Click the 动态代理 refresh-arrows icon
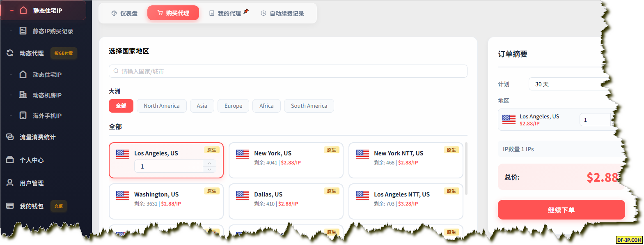The height and width of the screenshot is (245, 644). point(10,53)
